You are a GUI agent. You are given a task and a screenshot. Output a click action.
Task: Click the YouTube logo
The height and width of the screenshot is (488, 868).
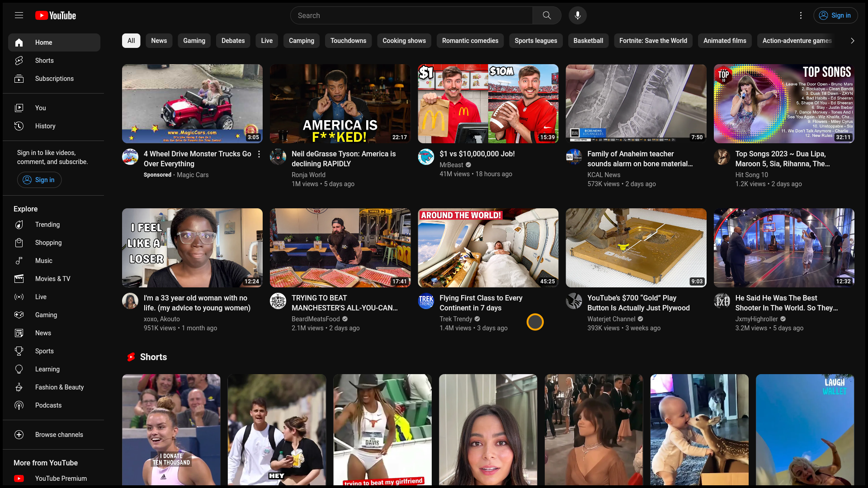56,15
